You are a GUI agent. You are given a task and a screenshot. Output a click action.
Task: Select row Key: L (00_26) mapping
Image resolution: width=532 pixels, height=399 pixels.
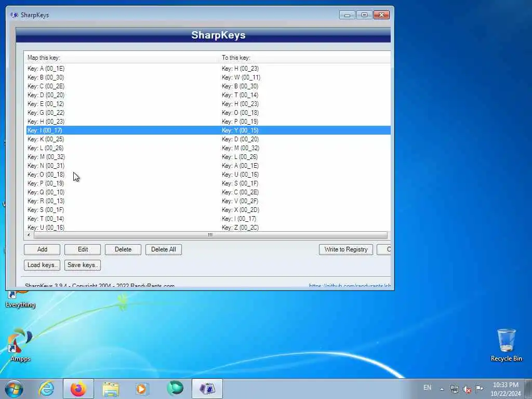click(208, 148)
